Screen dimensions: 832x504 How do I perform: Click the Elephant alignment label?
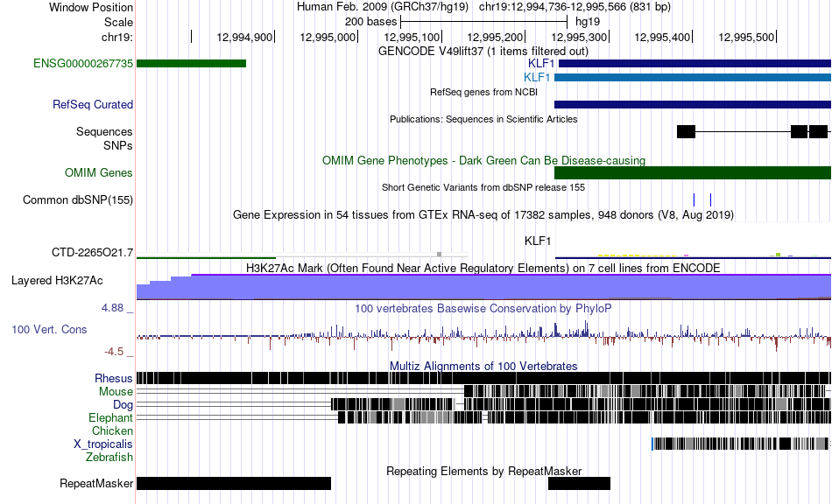point(110,417)
